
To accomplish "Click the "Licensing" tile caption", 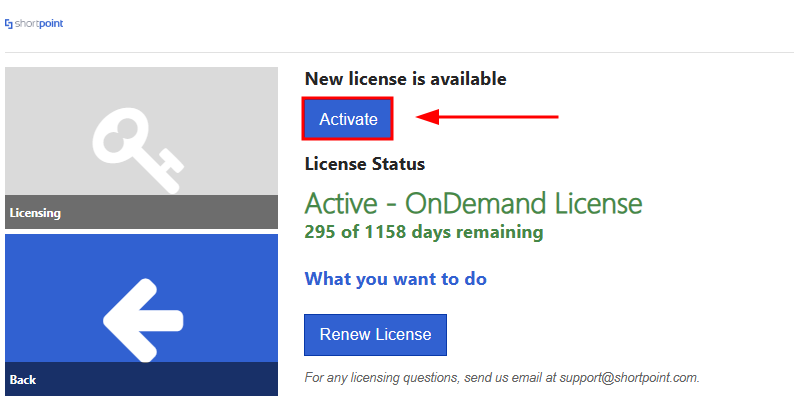I will 35,213.
